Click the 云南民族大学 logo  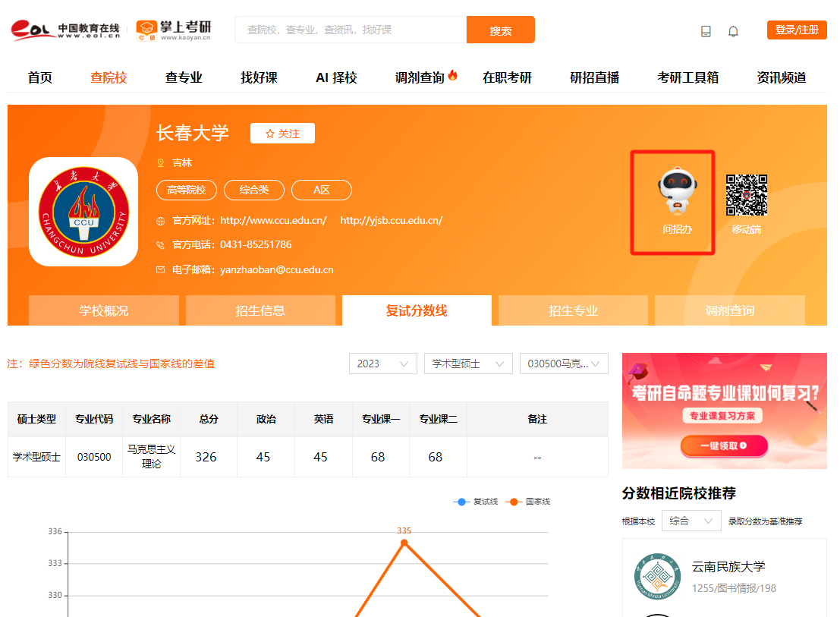(657, 576)
